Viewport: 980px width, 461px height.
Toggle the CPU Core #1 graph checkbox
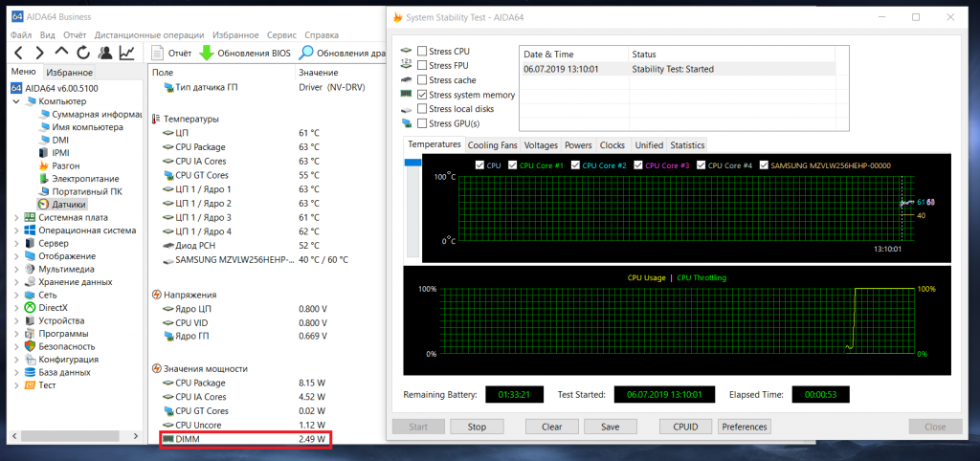[513, 165]
